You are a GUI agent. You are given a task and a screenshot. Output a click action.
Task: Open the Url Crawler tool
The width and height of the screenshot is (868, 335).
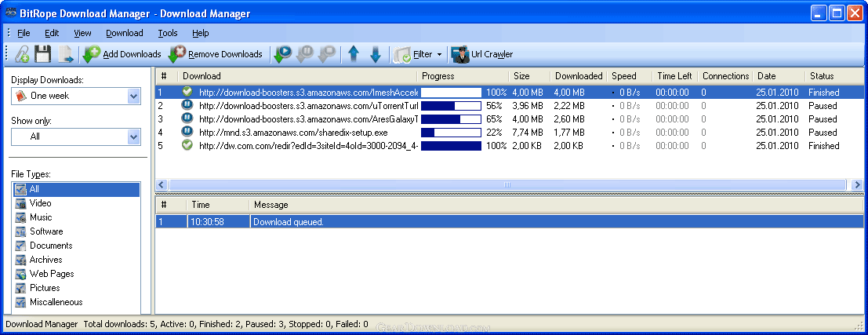(x=481, y=54)
